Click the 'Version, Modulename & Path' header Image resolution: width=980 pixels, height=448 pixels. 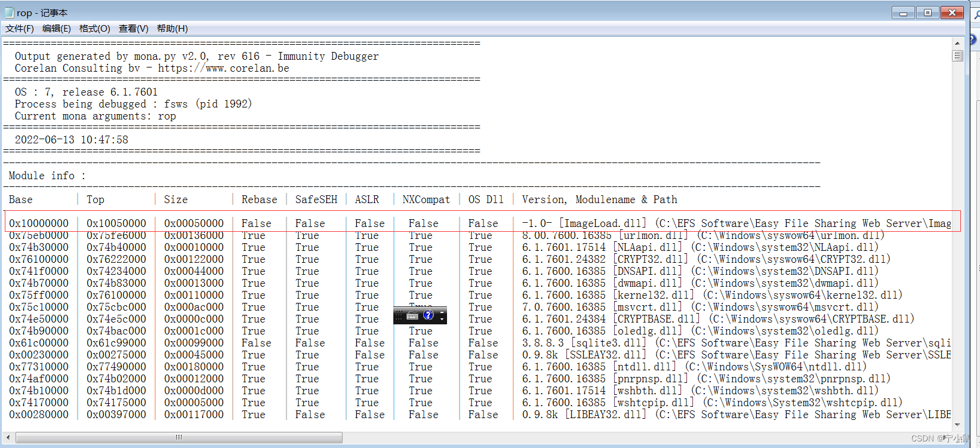(600, 200)
